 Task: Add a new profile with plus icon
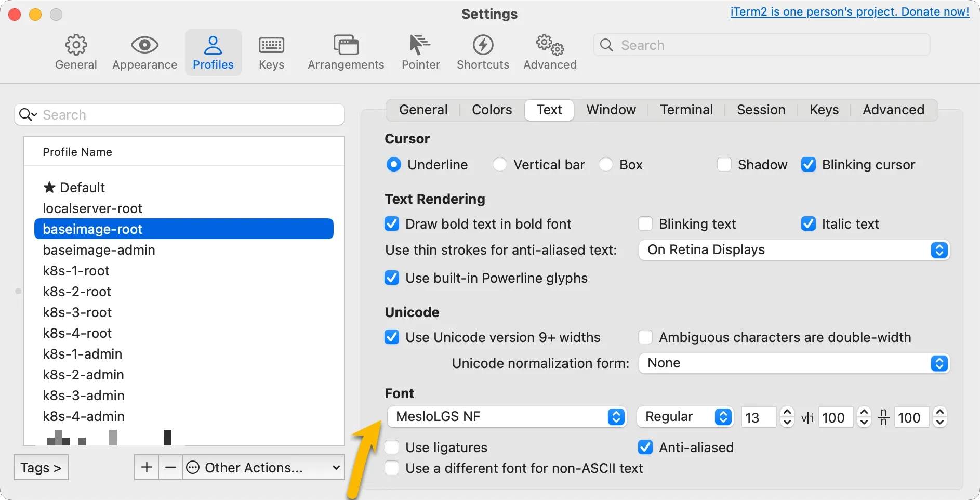click(x=146, y=467)
